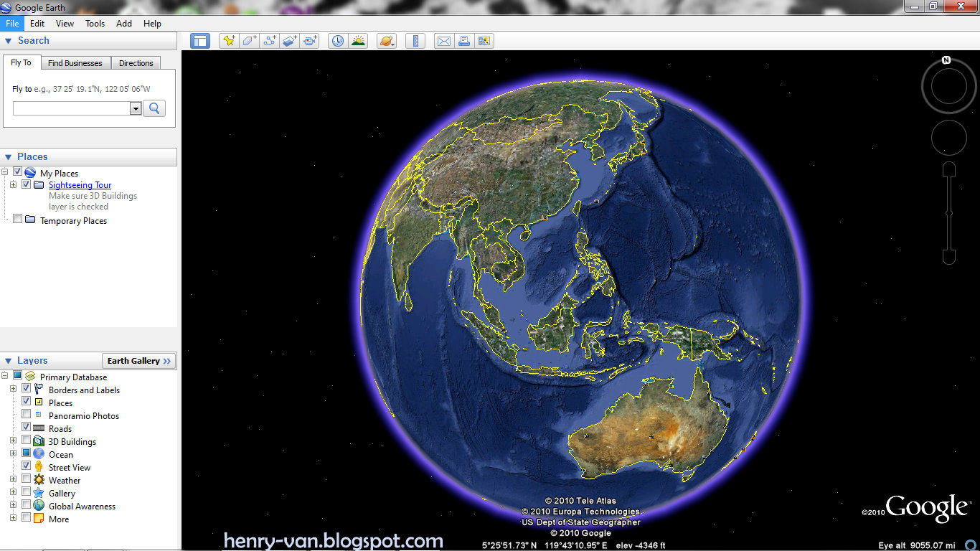The width and height of the screenshot is (980, 551).
Task: Switch to the Find Businesses tab
Action: pyautogui.click(x=75, y=62)
